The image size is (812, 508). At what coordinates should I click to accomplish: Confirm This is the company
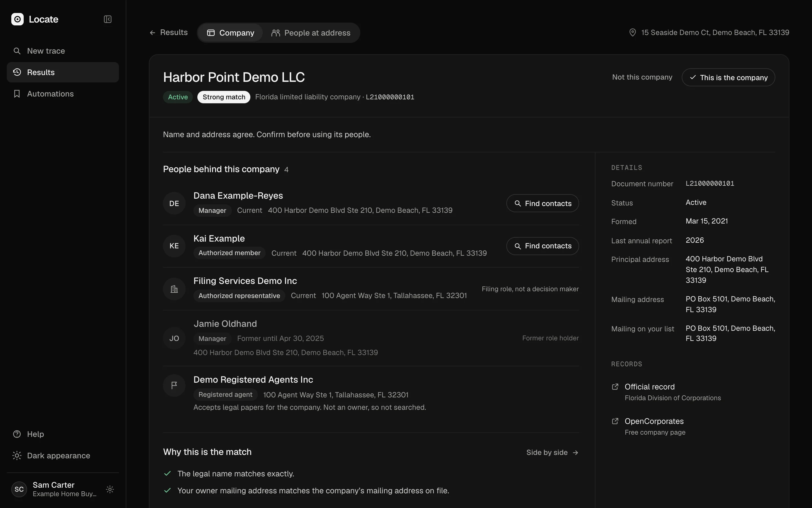tap(728, 77)
